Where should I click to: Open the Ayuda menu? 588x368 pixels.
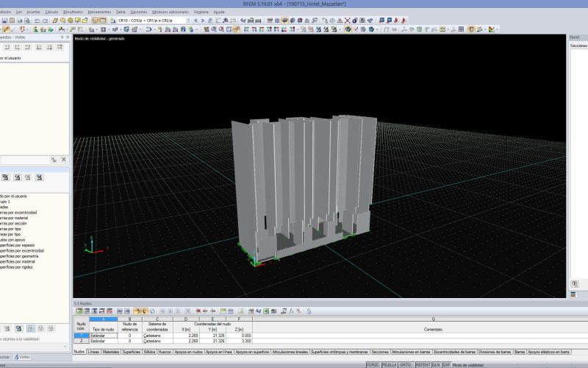[x=219, y=12]
